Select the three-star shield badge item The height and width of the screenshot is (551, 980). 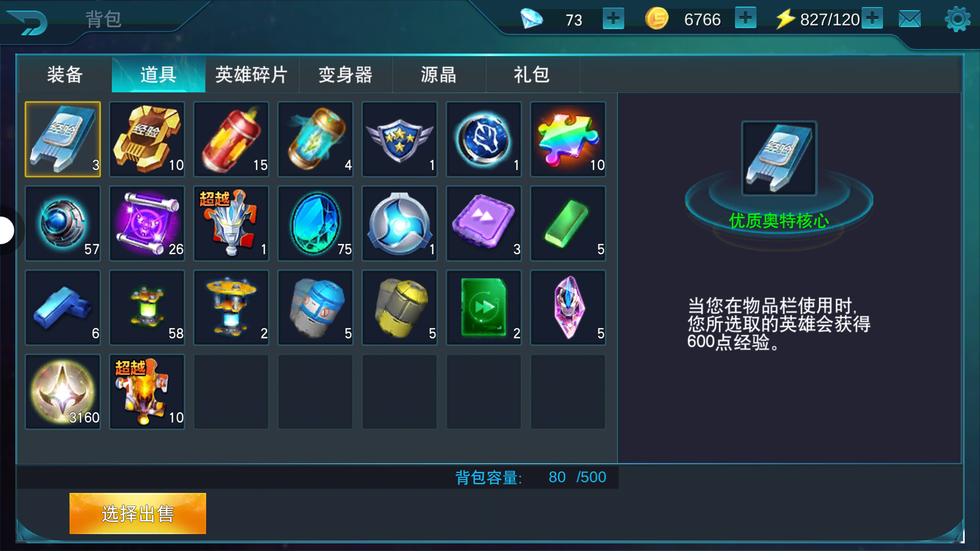click(x=400, y=139)
